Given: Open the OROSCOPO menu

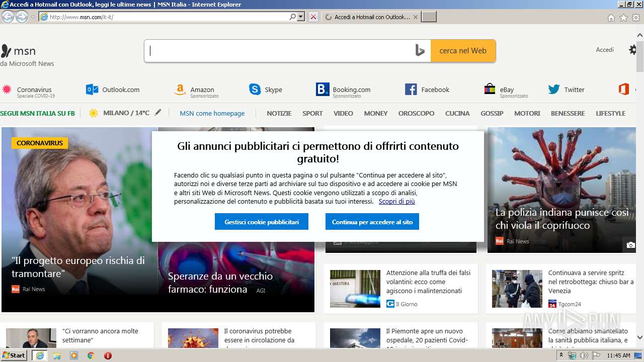Looking at the screenshot, I should tap(416, 113).
